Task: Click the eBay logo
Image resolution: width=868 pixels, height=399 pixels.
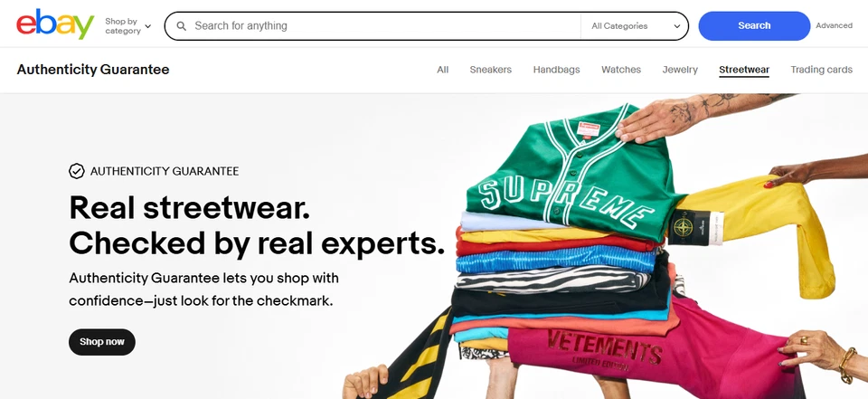Action: click(55, 24)
